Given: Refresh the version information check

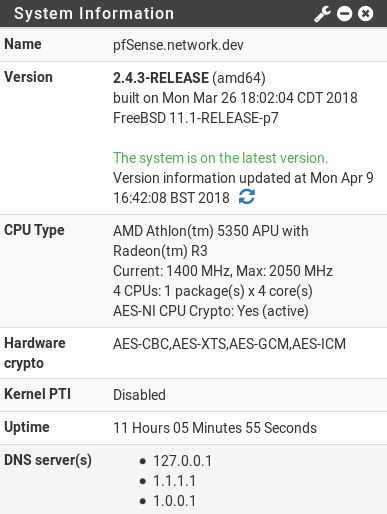Looking at the screenshot, I should (247, 197).
